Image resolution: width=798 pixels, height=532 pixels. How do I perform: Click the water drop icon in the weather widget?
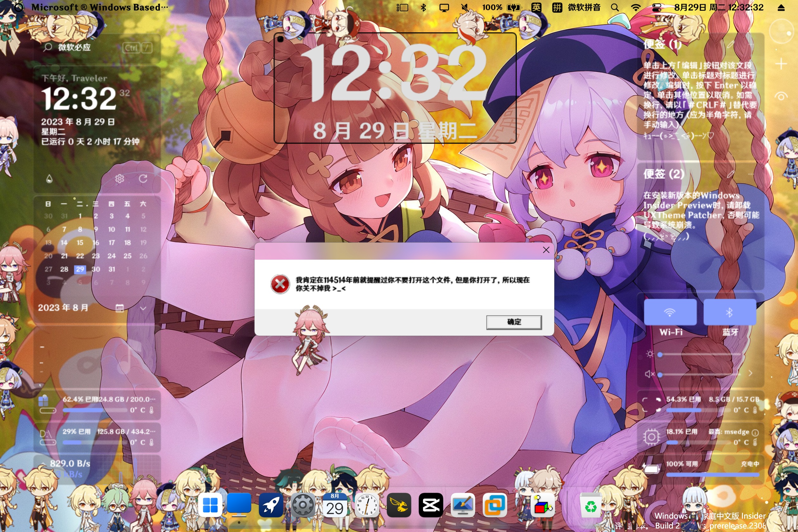tap(49, 179)
